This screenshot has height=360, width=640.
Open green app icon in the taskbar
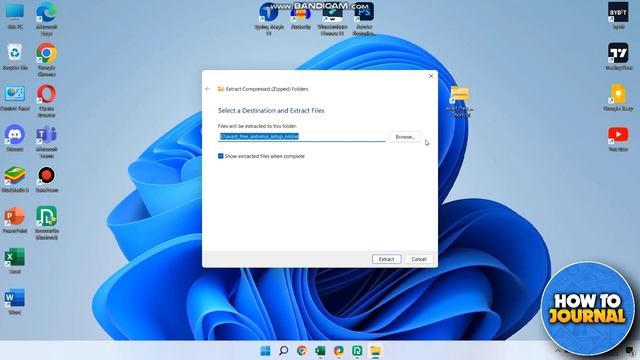pos(357,351)
